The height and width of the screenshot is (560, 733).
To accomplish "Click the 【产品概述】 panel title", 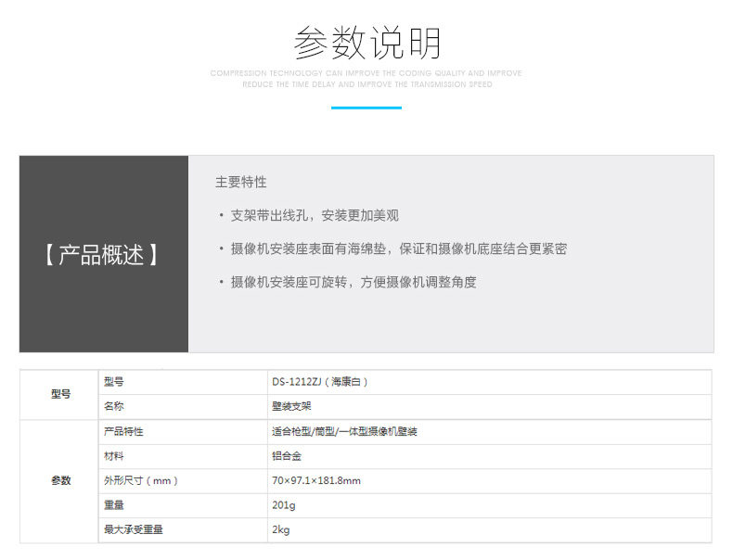I will [101, 255].
